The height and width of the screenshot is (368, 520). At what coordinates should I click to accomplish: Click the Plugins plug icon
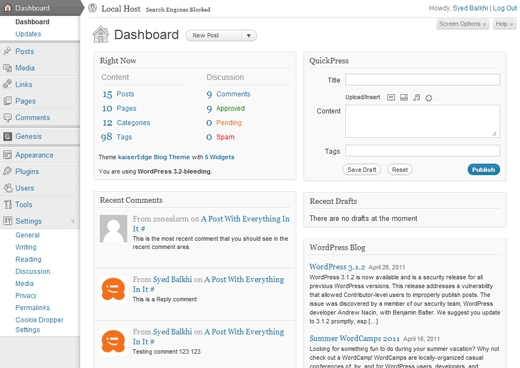click(x=7, y=171)
